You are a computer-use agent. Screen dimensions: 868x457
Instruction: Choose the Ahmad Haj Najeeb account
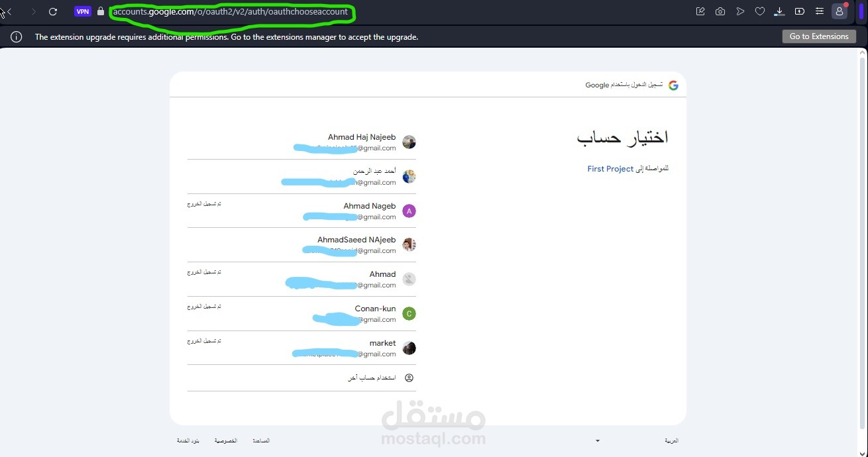(x=301, y=142)
